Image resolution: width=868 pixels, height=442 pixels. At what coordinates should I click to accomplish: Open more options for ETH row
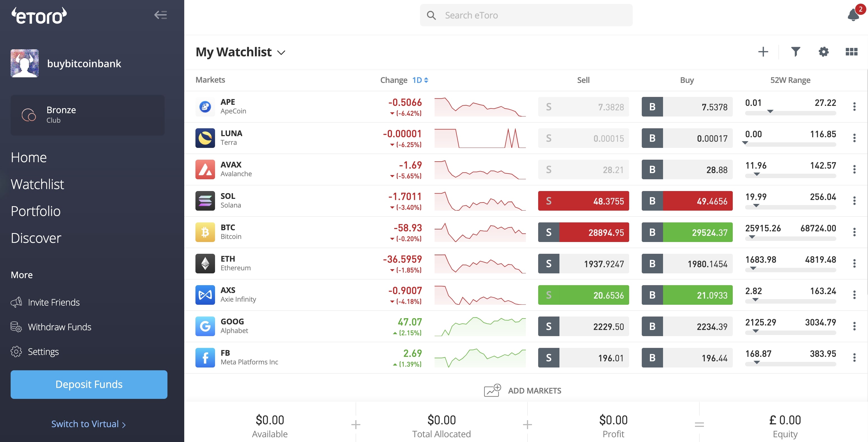854,263
